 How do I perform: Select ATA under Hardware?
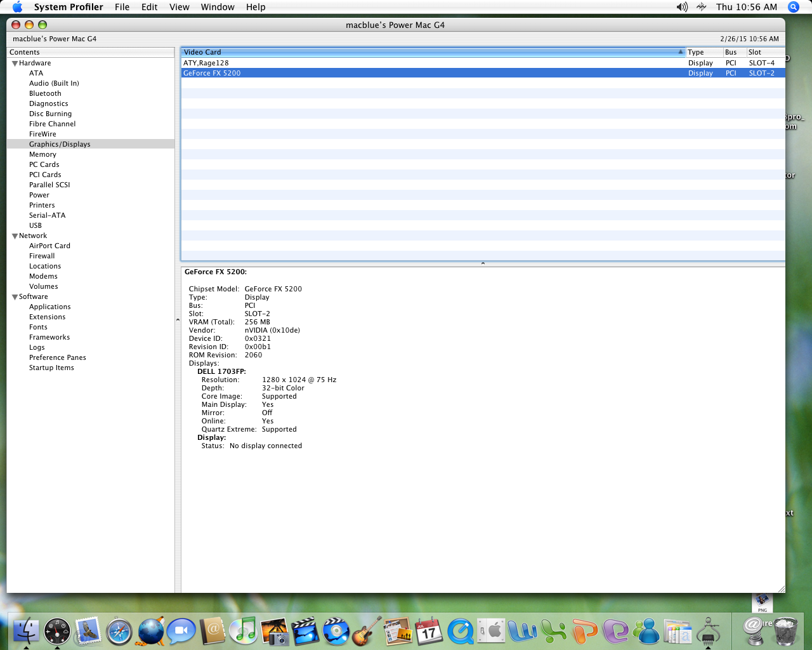pos(36,73)
